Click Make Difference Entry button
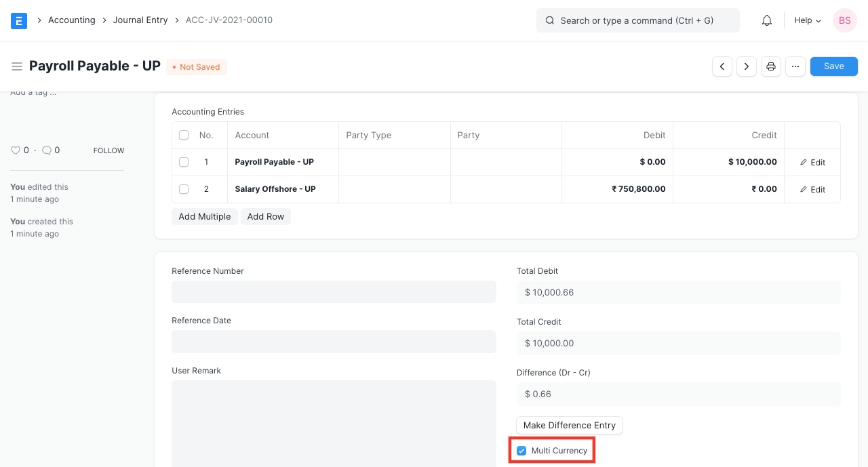Screen dimensions: 868x467 (569, 425)
